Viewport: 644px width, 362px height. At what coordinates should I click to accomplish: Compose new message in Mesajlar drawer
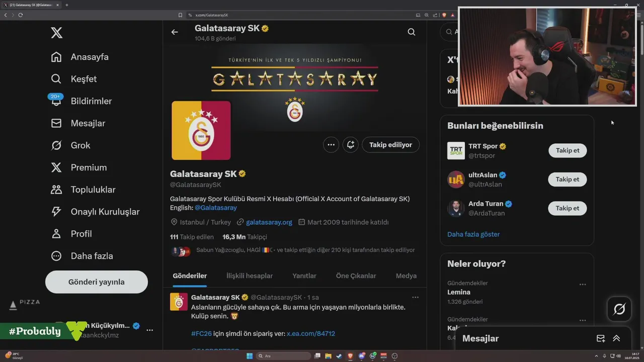(x=601, y=338)
